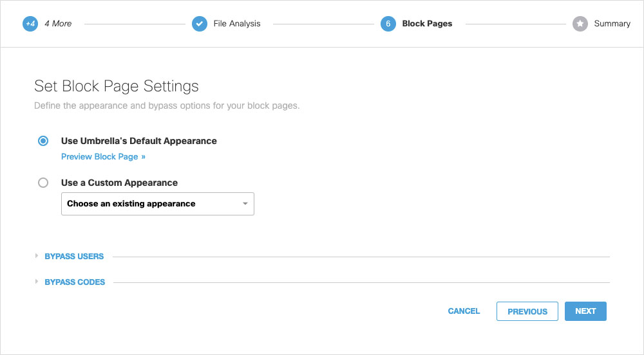This screenshot has height=355, width=644.
Task: Click the Bypass Users triangle arrow
Action: click(x=37, y=256)
